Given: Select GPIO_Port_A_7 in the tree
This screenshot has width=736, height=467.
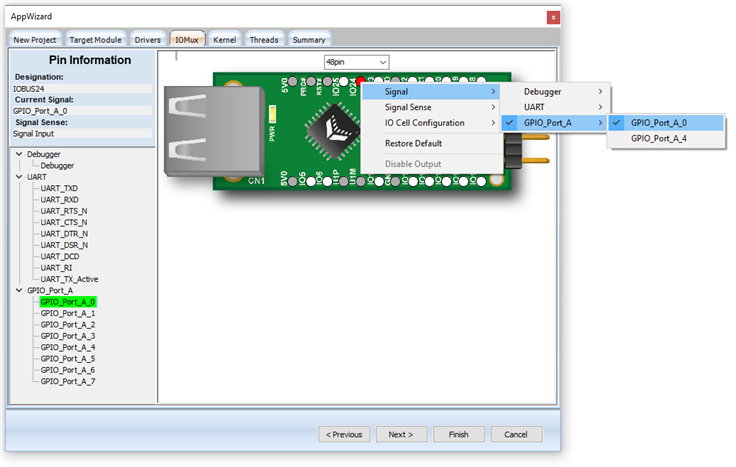Looking at the screenshot, I should click(x=68, y=381).
